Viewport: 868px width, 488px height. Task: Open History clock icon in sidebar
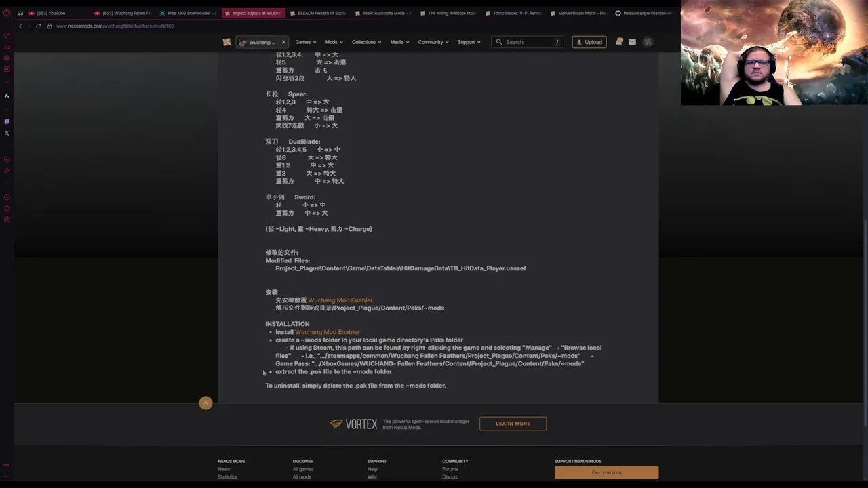pos(7,197)
